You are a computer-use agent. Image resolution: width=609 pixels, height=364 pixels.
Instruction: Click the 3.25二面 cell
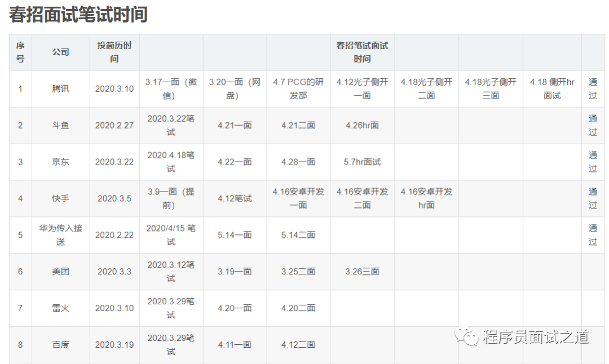click(298, 271)
